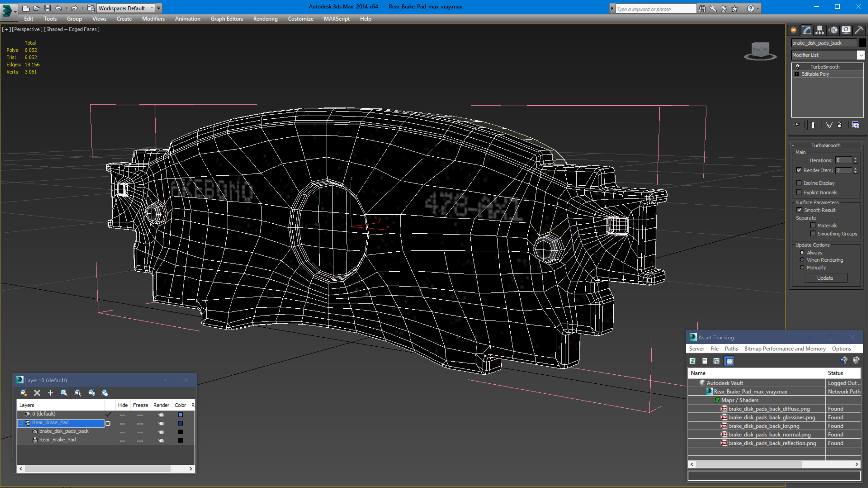Add selected objects to layer plus icon
This screenshot has width=868, height=488.
(51, 393)
